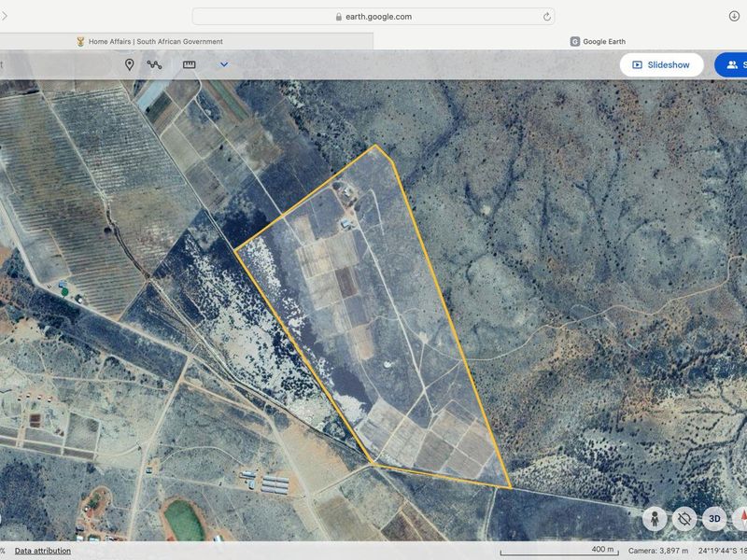Click the Add placemark pin icon
Screen dimensions: 747x560
click(x=129, y=64)
